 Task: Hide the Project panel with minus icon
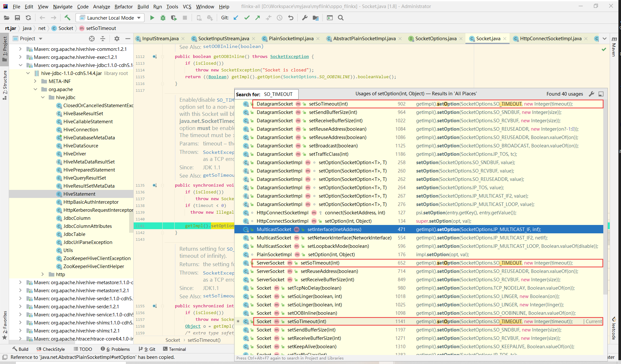pos(128,39)
